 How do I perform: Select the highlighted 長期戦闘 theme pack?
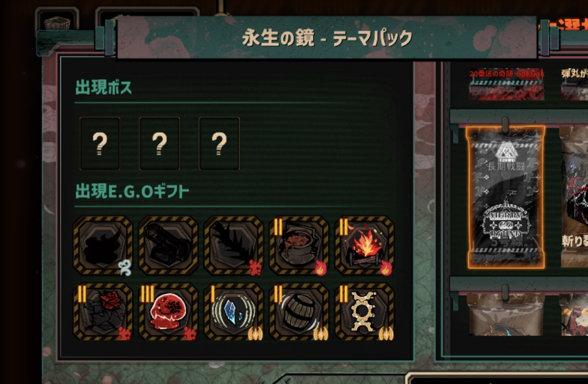tap(506, 197)
